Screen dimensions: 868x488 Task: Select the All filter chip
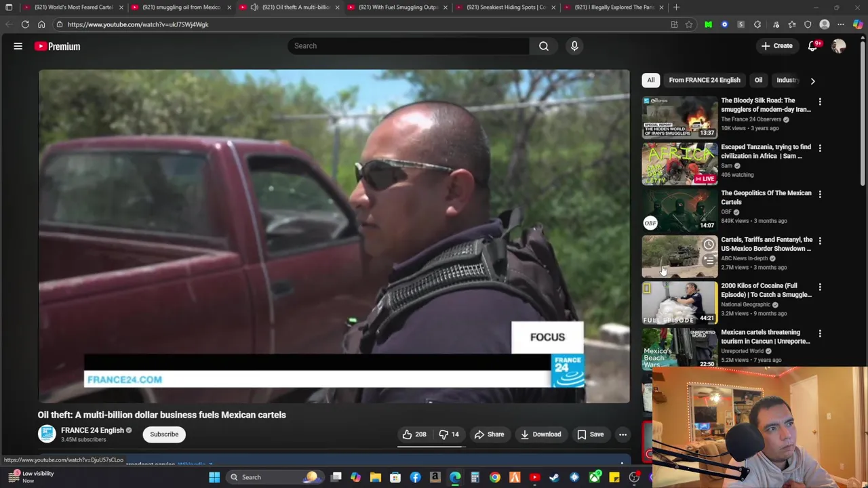click(x=651, y=80)
